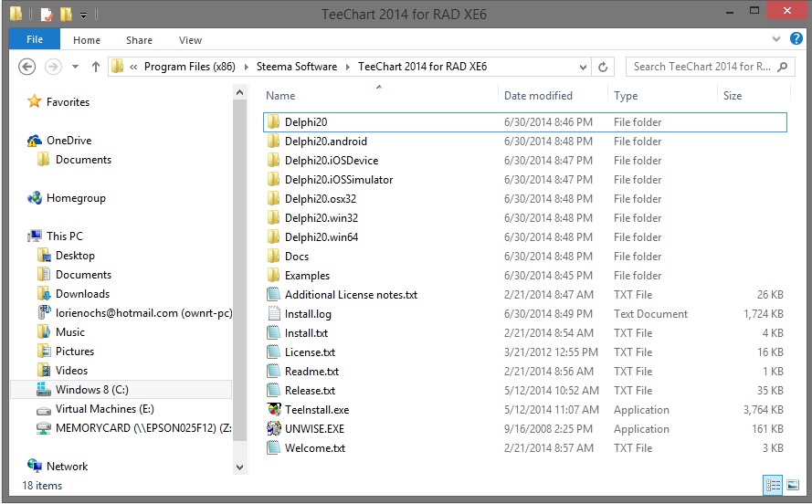Click navigation pane scrollbar up arrow
Viewport: 812px width, 504px height.
tap(240, 92)
